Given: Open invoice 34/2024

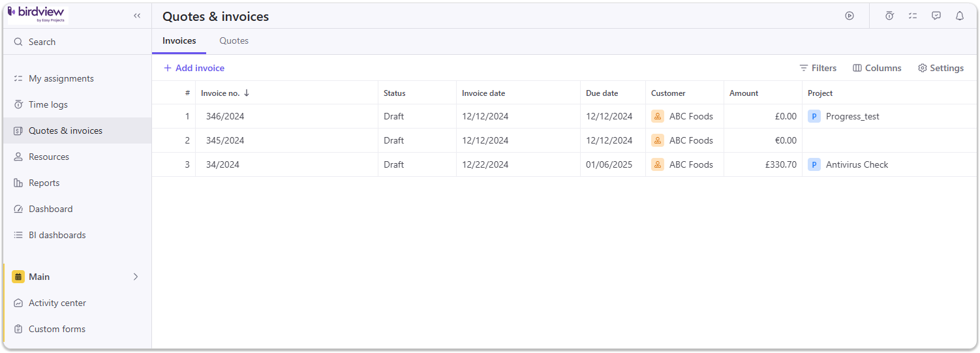Looking at the screenshot, I should pos(222,164).
